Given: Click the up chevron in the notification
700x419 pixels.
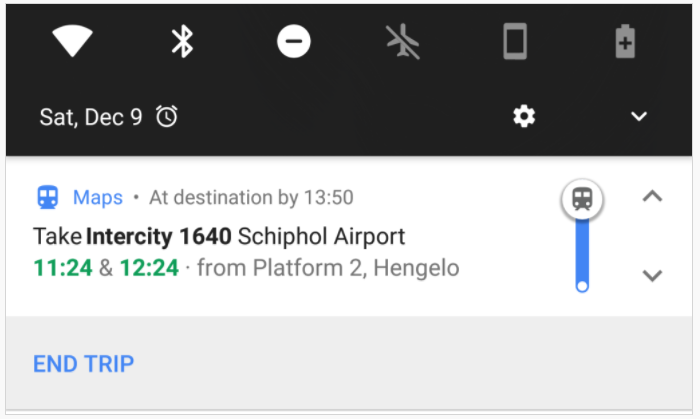Looking at the screenshot, I should pos(652,197).
